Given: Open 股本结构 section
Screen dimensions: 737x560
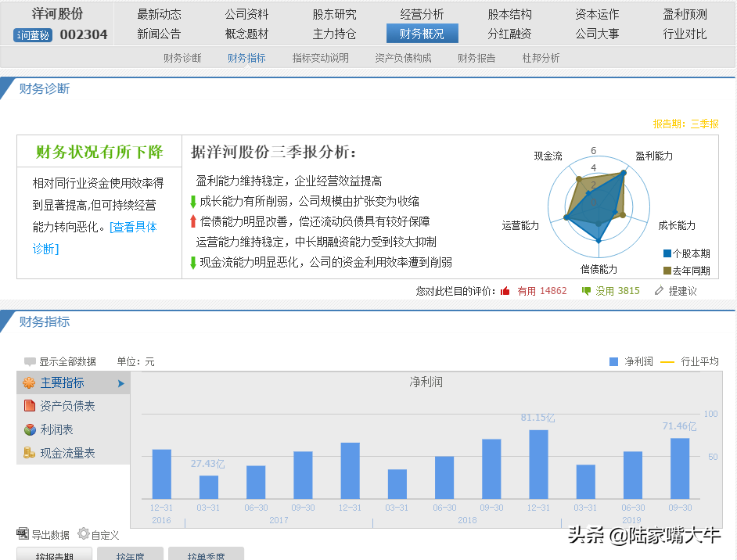Looking at the screenshot, I should [509, 15].
